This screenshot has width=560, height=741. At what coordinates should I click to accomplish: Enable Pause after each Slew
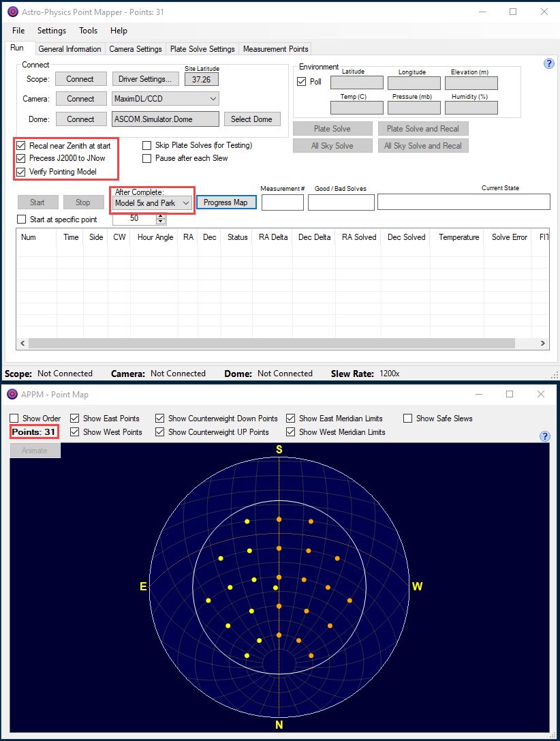click(x=147, y=158)
